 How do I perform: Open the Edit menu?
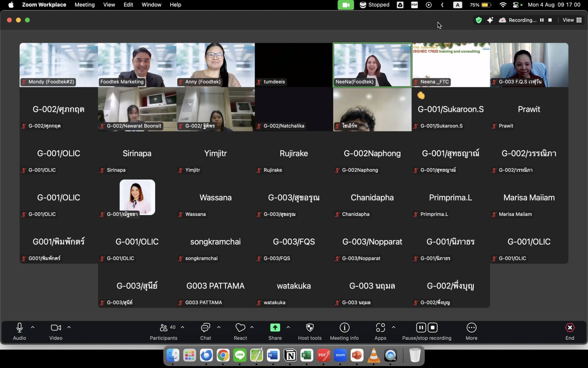(x=128, y=5)
